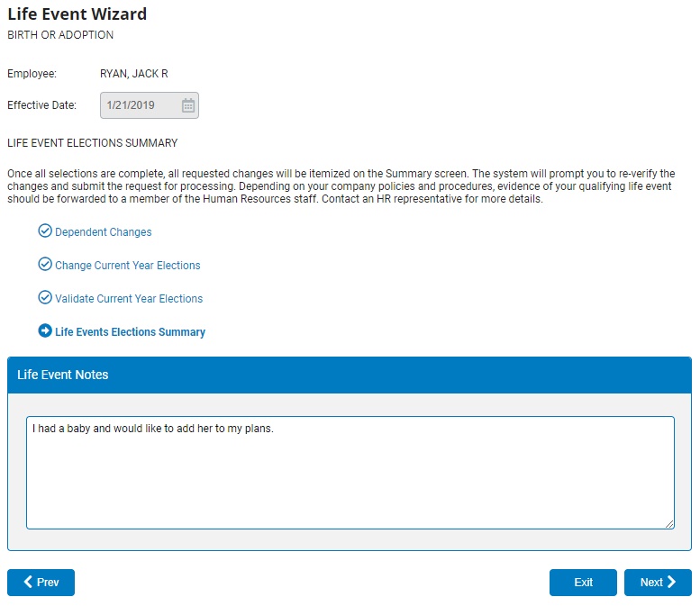Screen dimensions: 700x606
Task: Click the left chevron on the Prev button
Action: tap(28, 583)
